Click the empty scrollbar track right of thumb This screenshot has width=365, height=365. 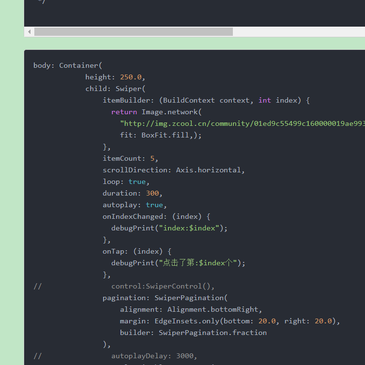click(299, 32)
